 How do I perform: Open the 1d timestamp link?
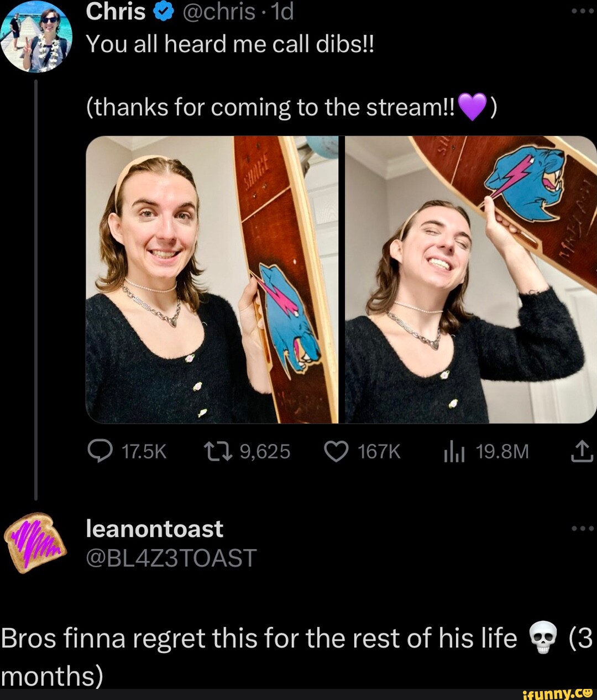[282, 12]
